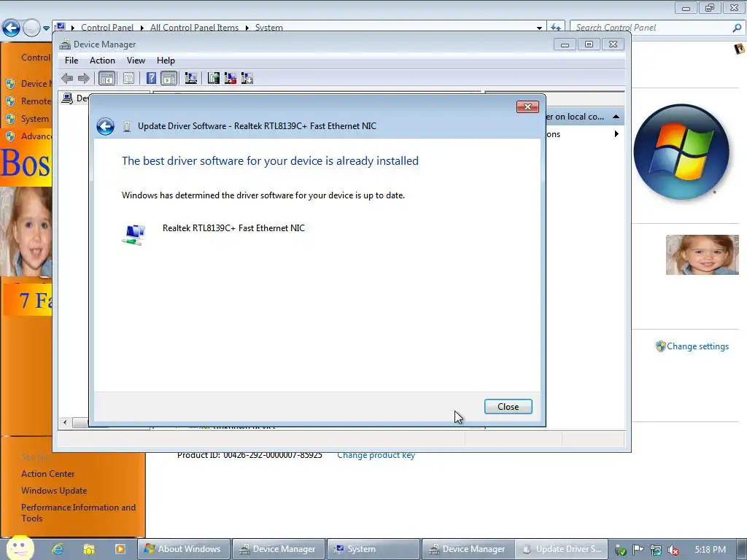The width and height of the screenshot is (747, 560).
Task: Click the Windows logo orb in System window
Action: pos(681,152)
